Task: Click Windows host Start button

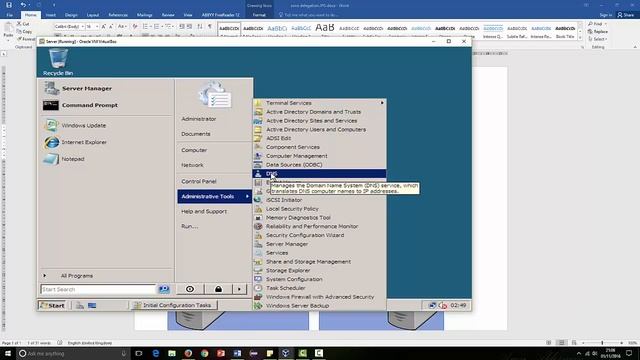Action: click(8, 353)
